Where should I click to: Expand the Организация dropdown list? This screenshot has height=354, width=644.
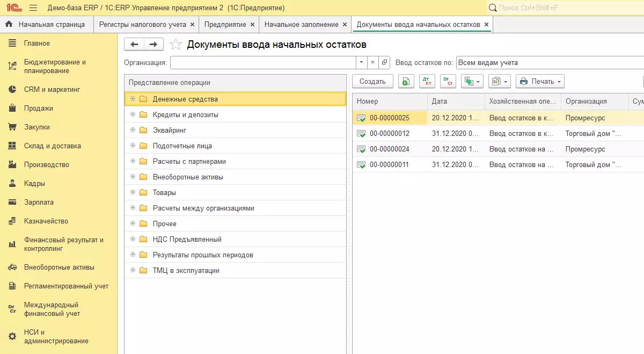point(361,63)
